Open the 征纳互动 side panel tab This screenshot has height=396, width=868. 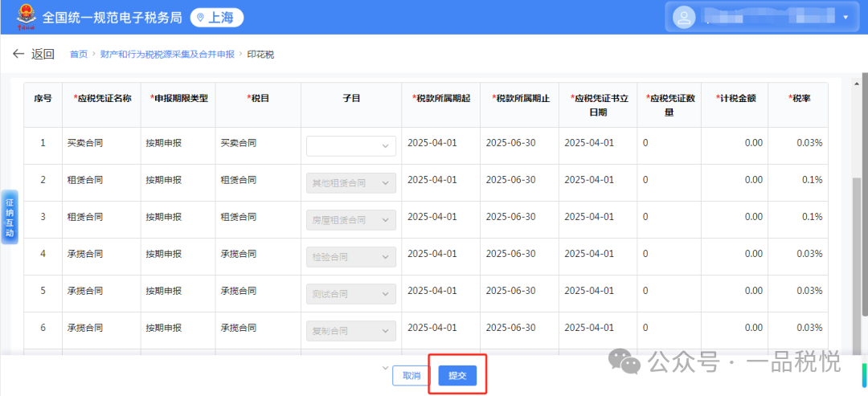click(10, 216)
